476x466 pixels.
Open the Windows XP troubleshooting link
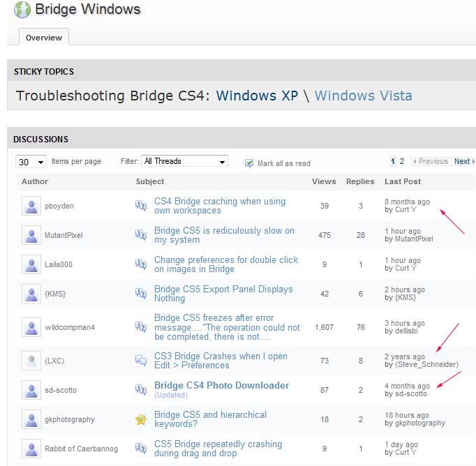click(257, 96)
